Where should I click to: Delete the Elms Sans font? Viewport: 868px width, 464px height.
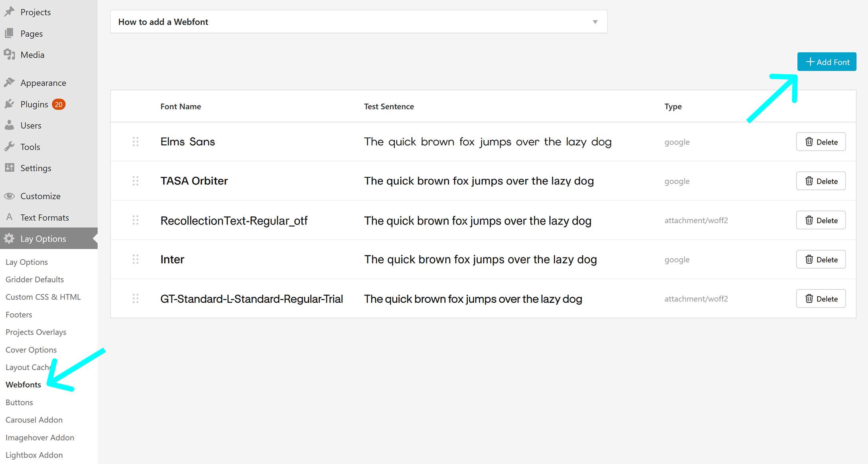[821, 142]
